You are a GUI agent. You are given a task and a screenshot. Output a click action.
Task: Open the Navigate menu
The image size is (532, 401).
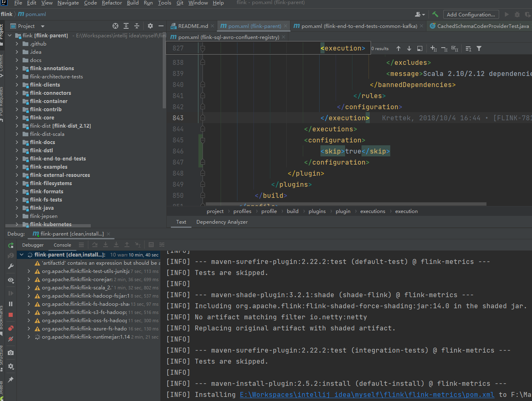[68, 3]
